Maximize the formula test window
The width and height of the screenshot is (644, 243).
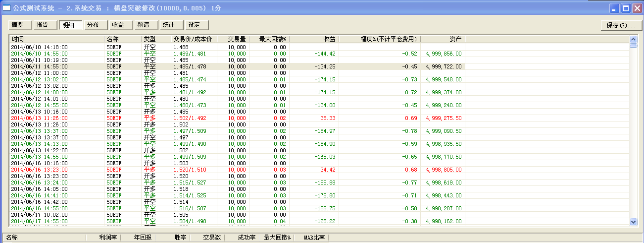[625, 8]
